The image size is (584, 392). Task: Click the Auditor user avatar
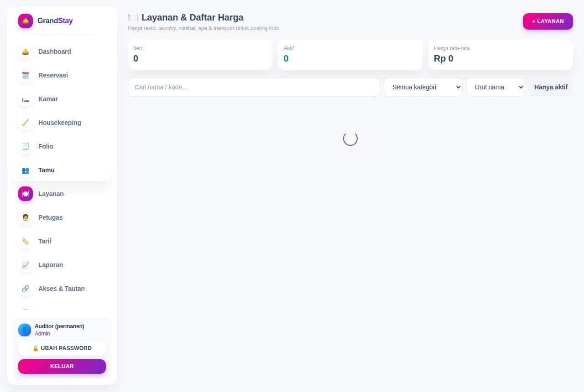[x=25, y=330]
